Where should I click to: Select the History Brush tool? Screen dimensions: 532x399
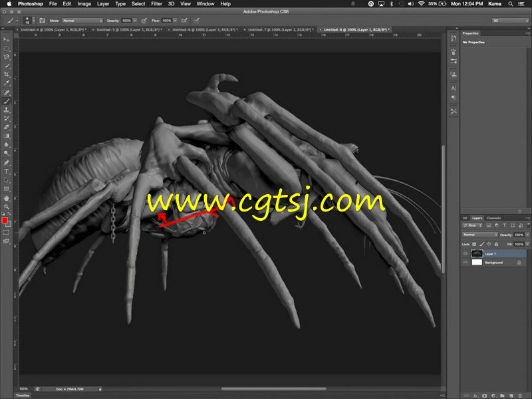(x=6, y=118)
